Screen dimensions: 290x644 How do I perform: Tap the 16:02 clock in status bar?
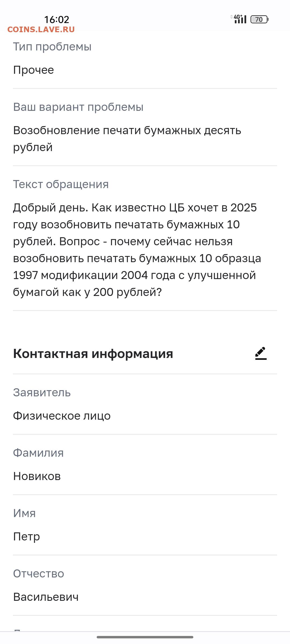click(x=57, y=19)
